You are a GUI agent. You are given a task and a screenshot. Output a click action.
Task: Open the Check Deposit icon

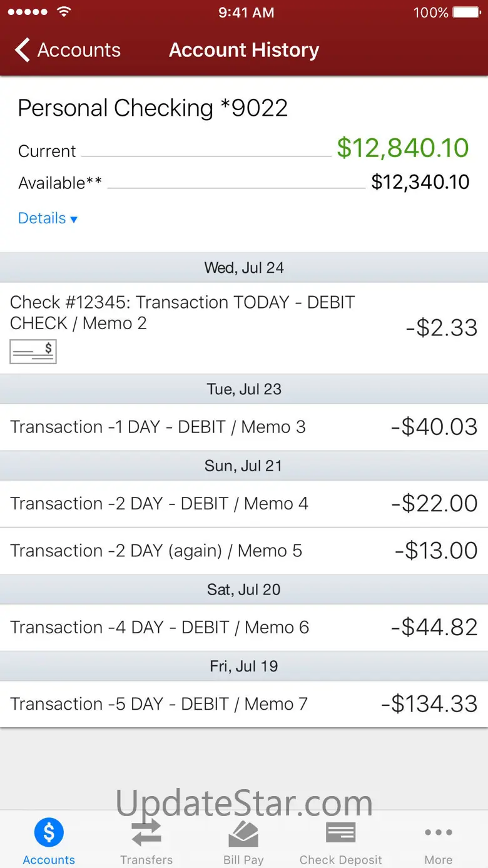click(x=341, y=833)
